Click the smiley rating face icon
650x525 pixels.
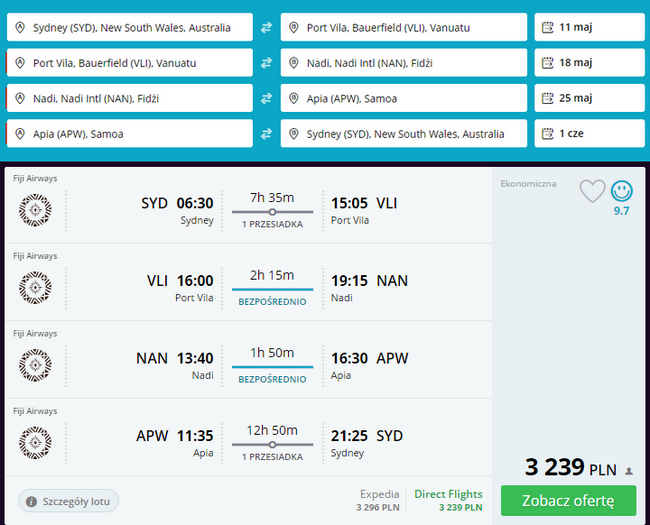[x=622, y=190]
